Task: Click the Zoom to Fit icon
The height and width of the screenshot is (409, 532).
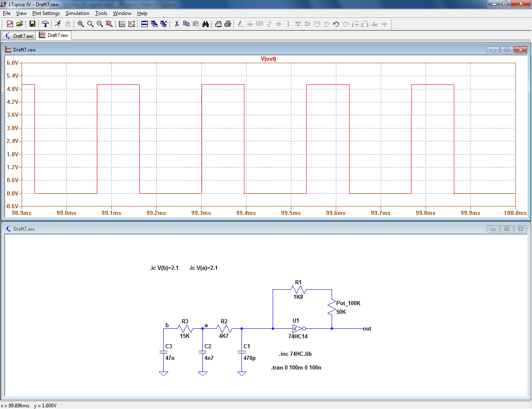Action: (x=109, y=24)
